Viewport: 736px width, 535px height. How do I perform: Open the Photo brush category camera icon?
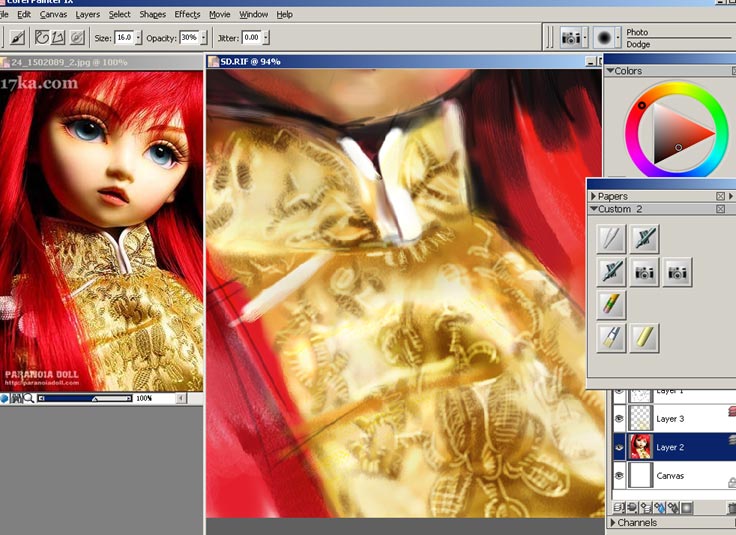click(570, 38)
